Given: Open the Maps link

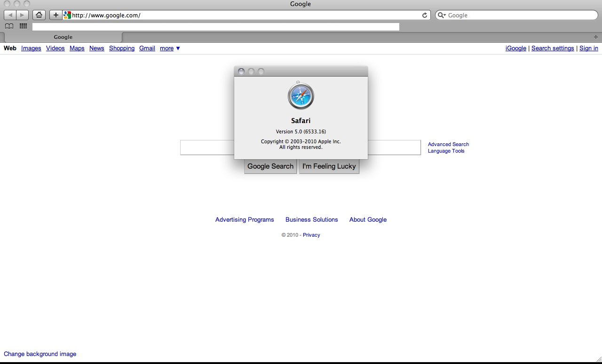Looking at the screenshot, I should [77, 48].
